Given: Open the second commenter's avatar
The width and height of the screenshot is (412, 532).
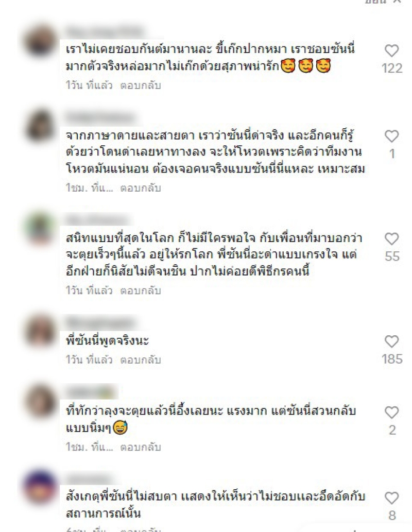Looking at the screenshot, I should [41, 126].
